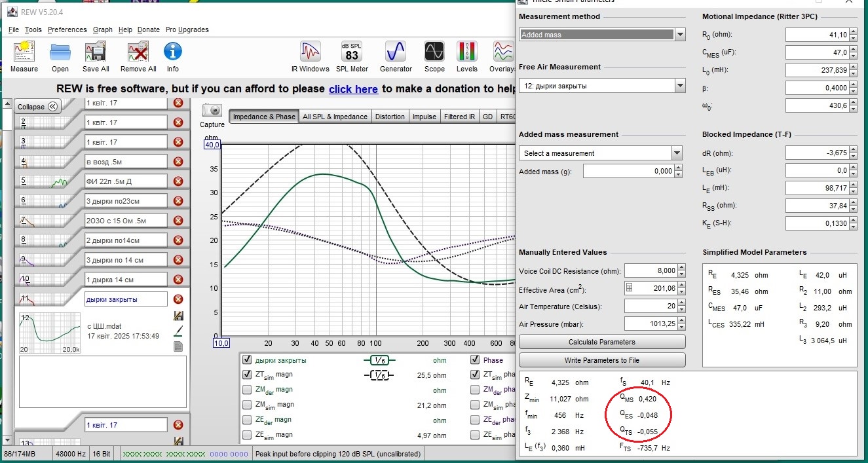
Task: Launch the signal Generator
Action: [x=396, y=51]
